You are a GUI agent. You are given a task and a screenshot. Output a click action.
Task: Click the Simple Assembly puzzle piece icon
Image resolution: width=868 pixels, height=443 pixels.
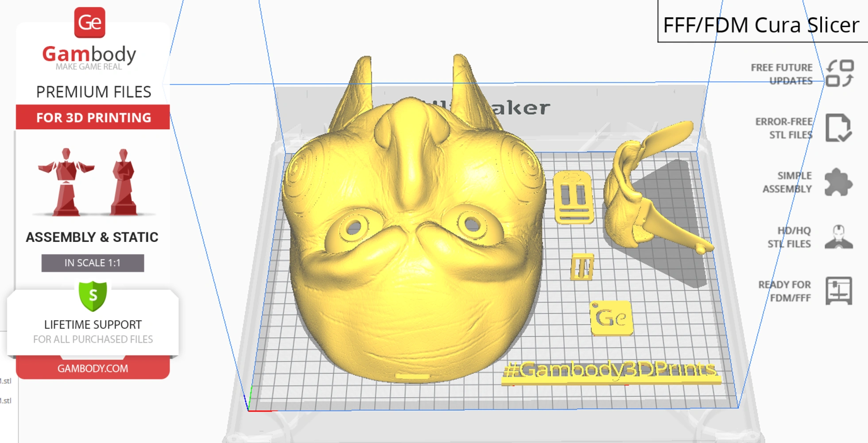pos(840,182)
